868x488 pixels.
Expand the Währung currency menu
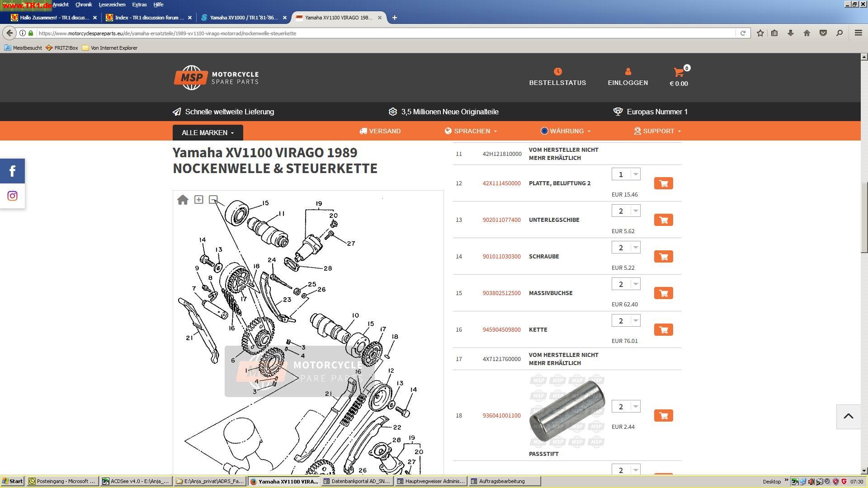[x=566, y=131]
